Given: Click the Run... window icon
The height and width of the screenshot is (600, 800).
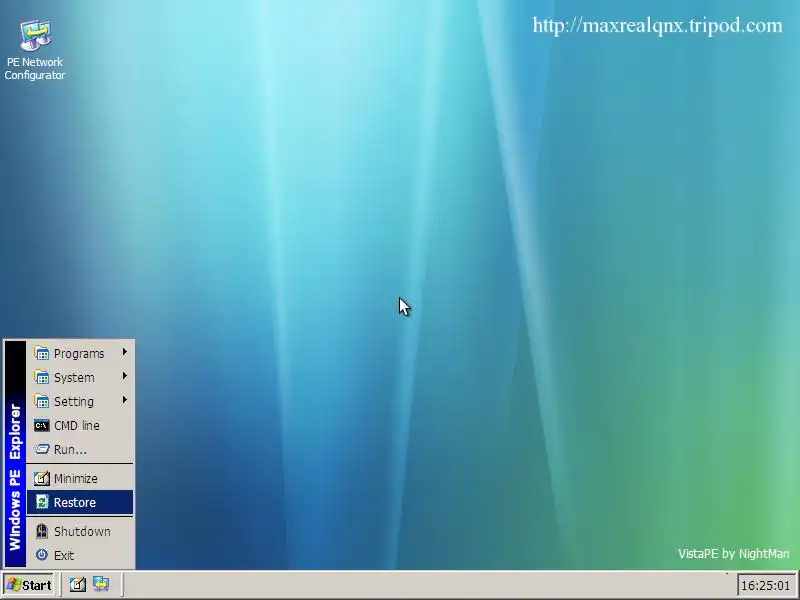Looking at the screenshot, I should coord(42,449).
